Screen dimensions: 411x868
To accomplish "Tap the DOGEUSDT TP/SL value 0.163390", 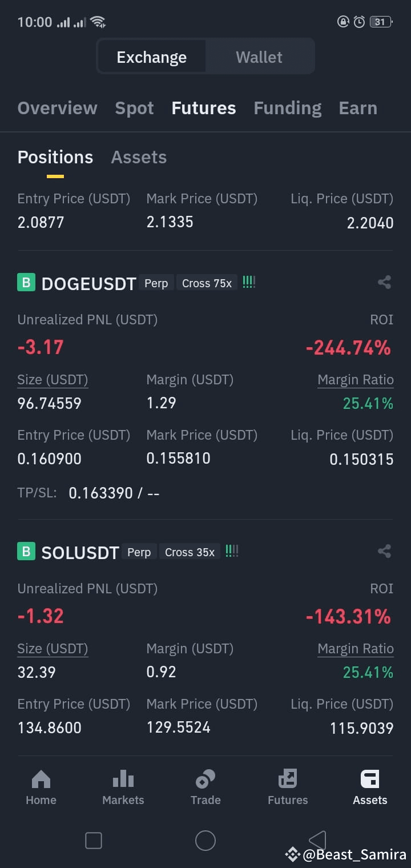I will point(101,493).
